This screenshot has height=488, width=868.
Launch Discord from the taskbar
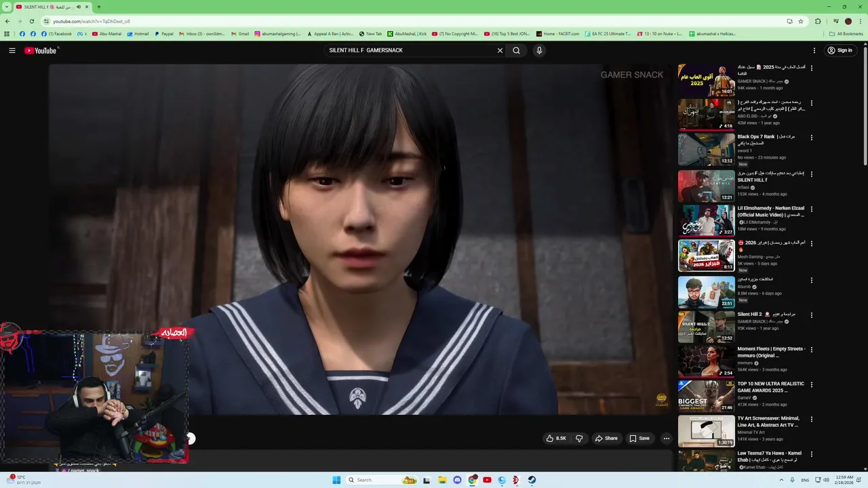tap(457, 480)
